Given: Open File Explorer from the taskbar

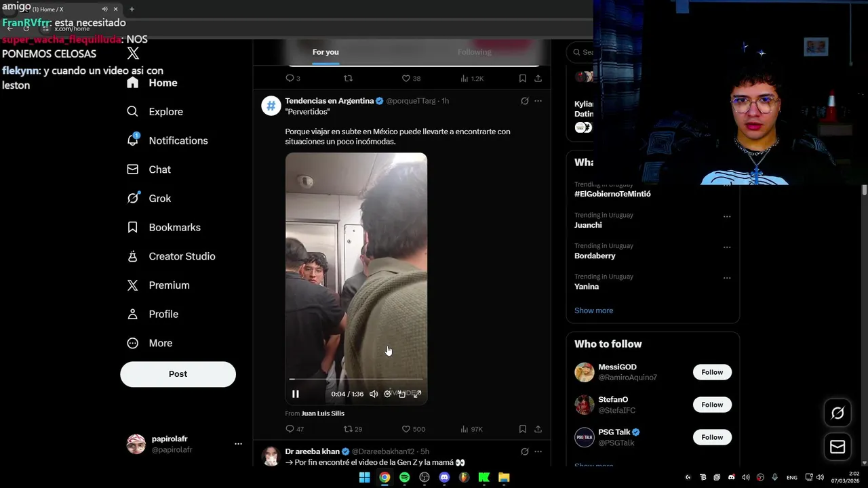Looking at the screenshot, I should pos(504,477).
